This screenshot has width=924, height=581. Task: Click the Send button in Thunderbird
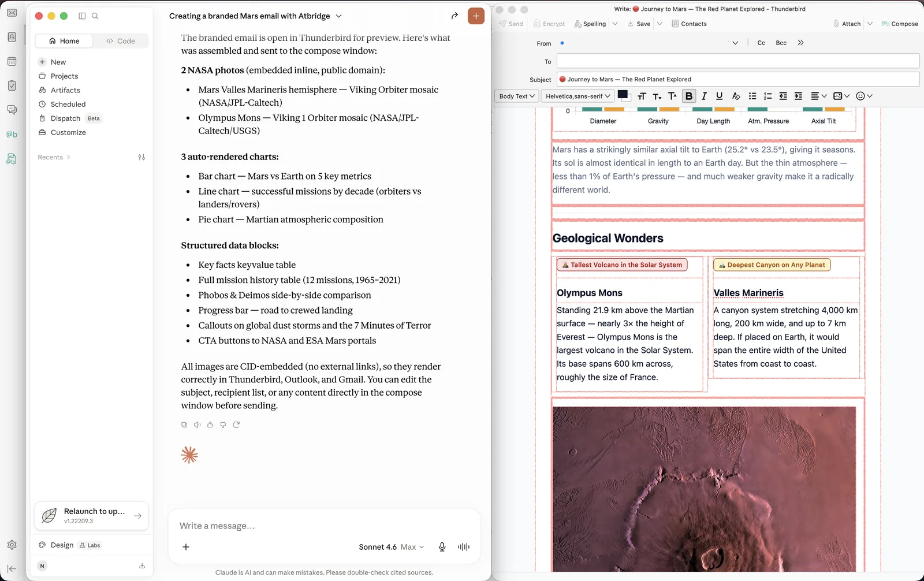pos(511,24)
